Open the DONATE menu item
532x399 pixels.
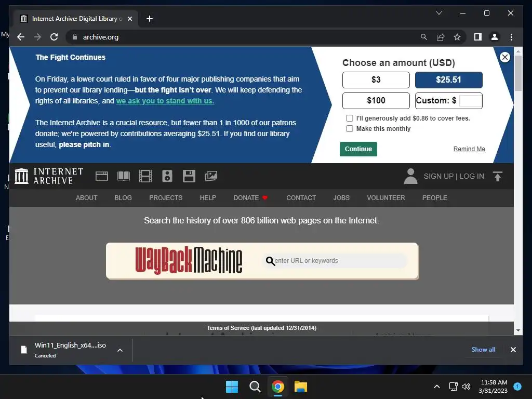(250, 198)
